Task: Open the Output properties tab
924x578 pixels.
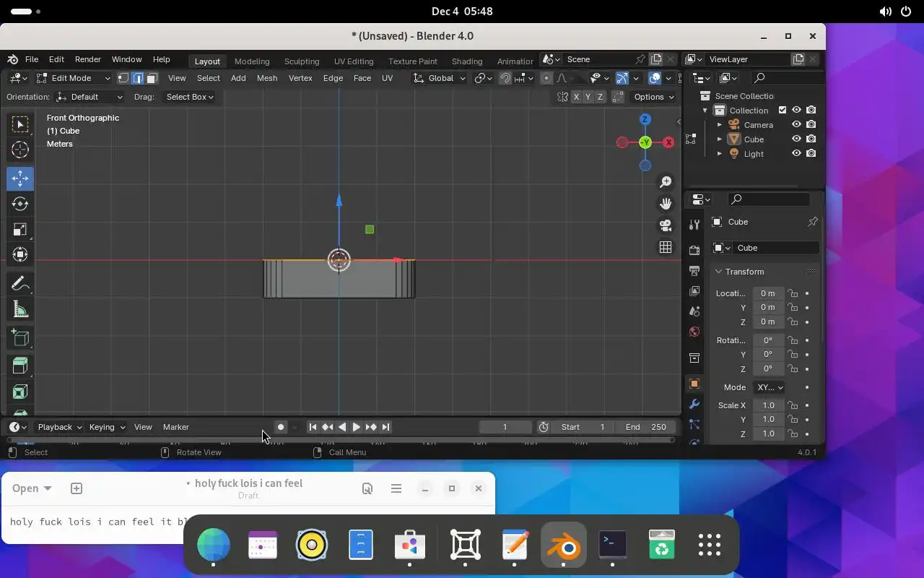Action: (x=694, y=271)
